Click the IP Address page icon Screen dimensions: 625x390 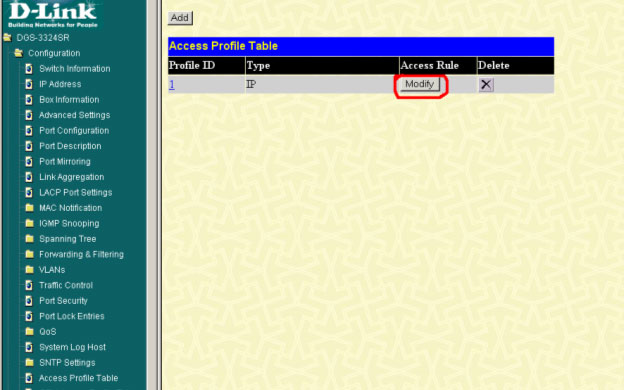coord(29,84)
